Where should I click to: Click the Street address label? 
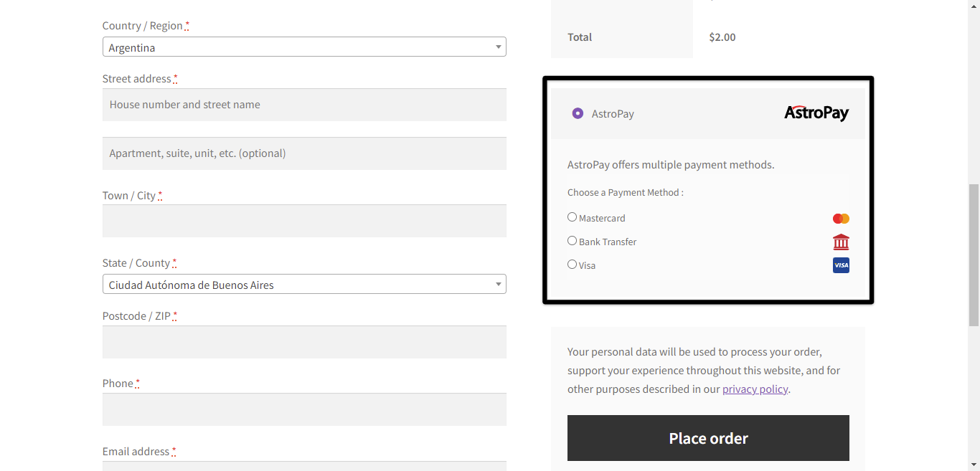click(137, 79)
